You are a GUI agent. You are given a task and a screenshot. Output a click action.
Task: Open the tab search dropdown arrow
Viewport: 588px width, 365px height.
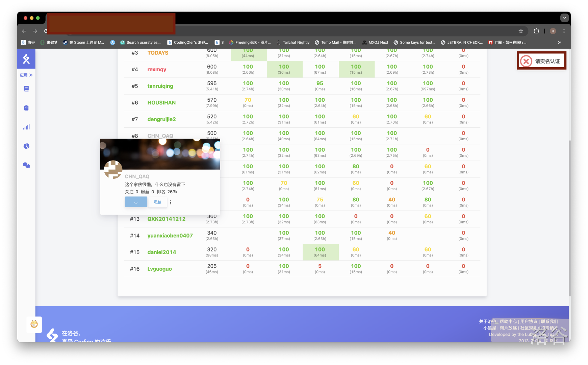click(x=564, y=18)
